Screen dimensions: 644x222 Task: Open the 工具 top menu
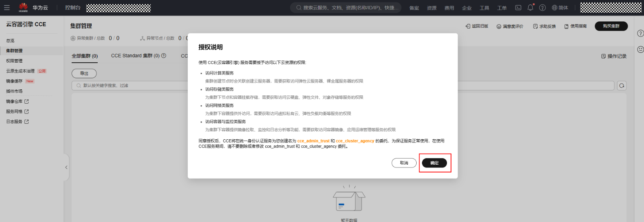coord(485,8)
